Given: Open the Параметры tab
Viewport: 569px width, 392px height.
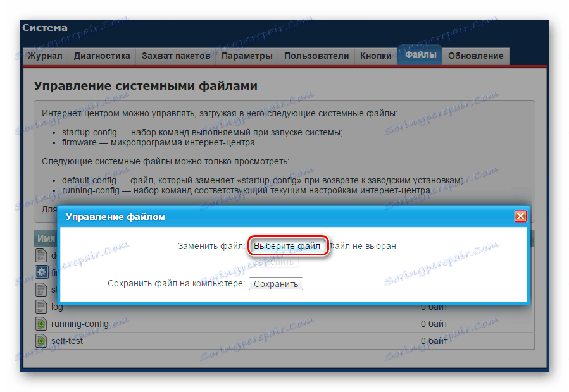Looking at the screenshot, I should 247,56.
